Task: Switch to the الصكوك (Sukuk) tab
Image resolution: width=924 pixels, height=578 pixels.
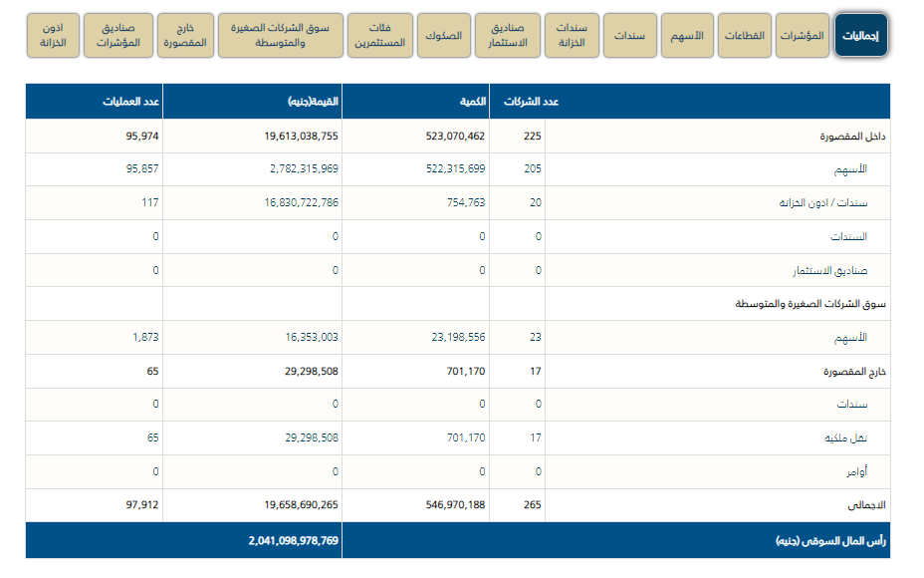Action: click(x=442, y=36)
